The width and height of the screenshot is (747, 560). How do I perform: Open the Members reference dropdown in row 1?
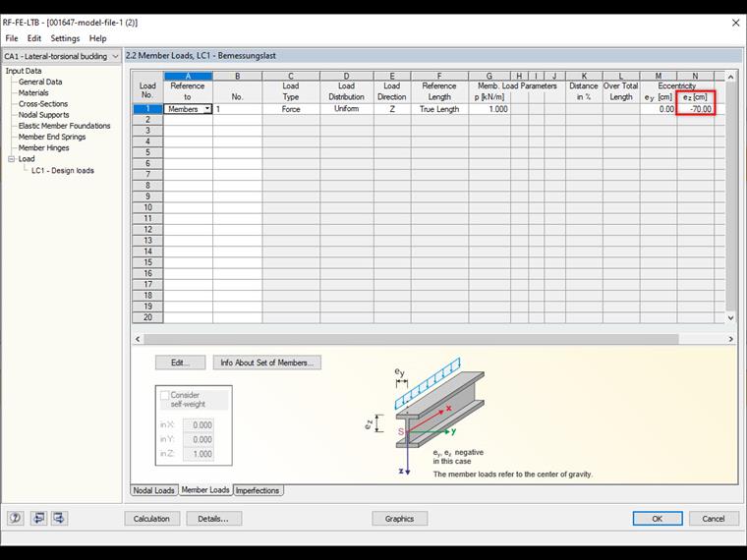pos(207,109)
